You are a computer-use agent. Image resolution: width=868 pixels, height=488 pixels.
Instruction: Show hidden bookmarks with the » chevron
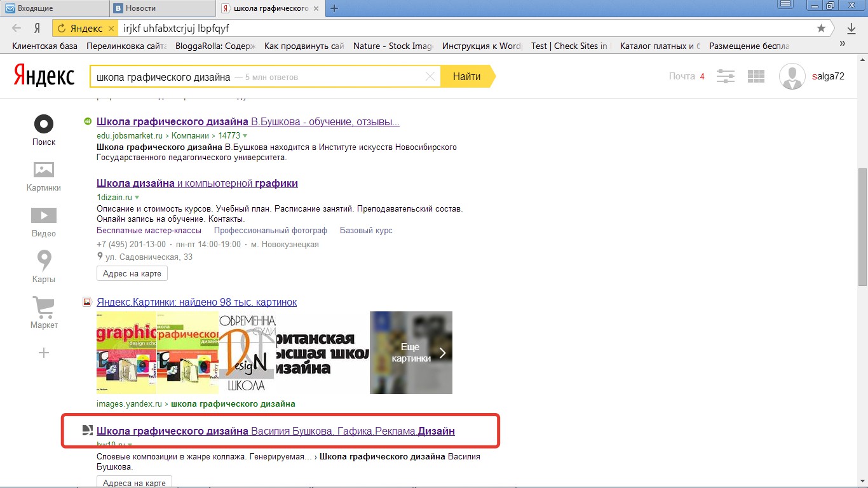[843, 44]
